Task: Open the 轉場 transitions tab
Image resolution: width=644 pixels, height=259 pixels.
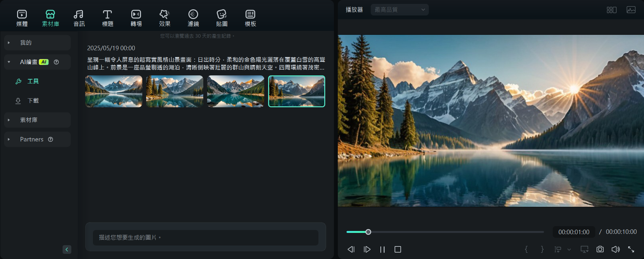Action: click(136, 18)
